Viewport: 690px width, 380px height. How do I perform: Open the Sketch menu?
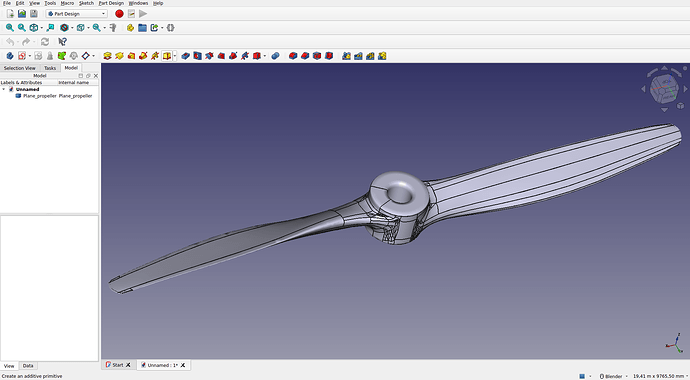(x=86, y=3)
